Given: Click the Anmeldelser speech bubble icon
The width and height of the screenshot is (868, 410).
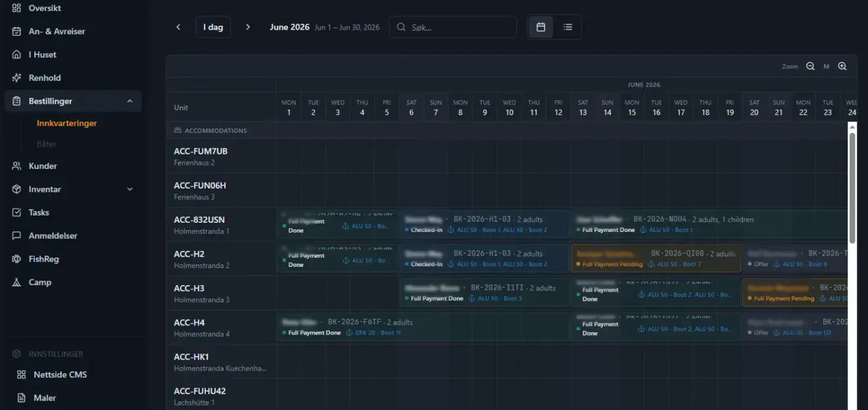Looking at the screenshot, I should [x=16, y=236].
